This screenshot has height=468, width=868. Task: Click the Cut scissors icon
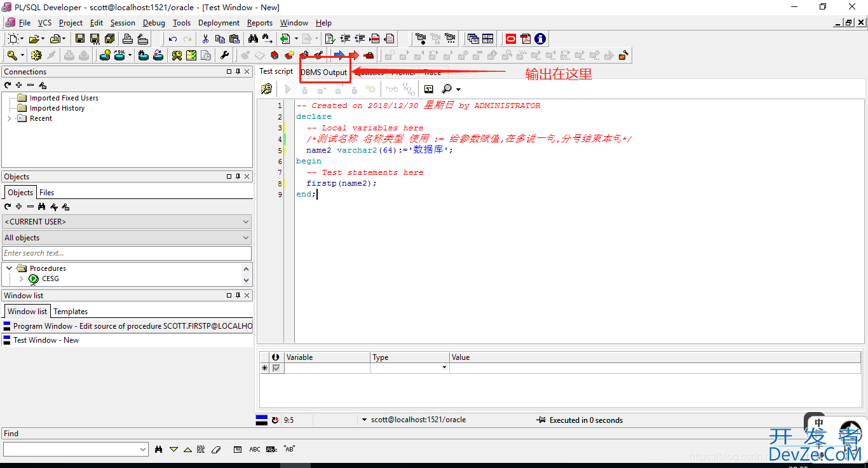(205, 39)
